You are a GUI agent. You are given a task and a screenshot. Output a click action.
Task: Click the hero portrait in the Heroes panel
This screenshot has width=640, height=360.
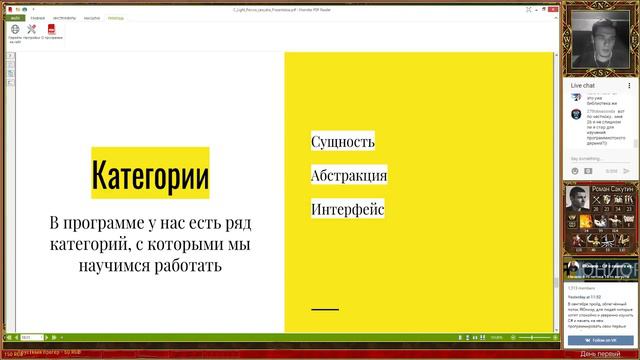[x=577, y=199]
